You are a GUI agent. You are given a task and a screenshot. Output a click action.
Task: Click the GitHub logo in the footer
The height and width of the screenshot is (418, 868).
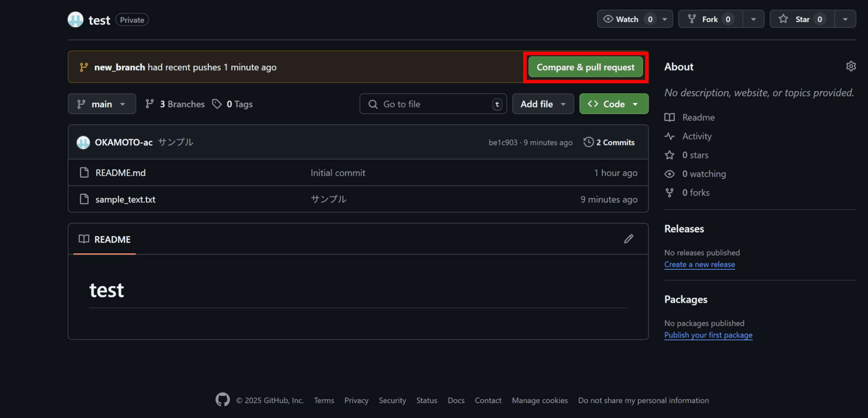point(223,400)
